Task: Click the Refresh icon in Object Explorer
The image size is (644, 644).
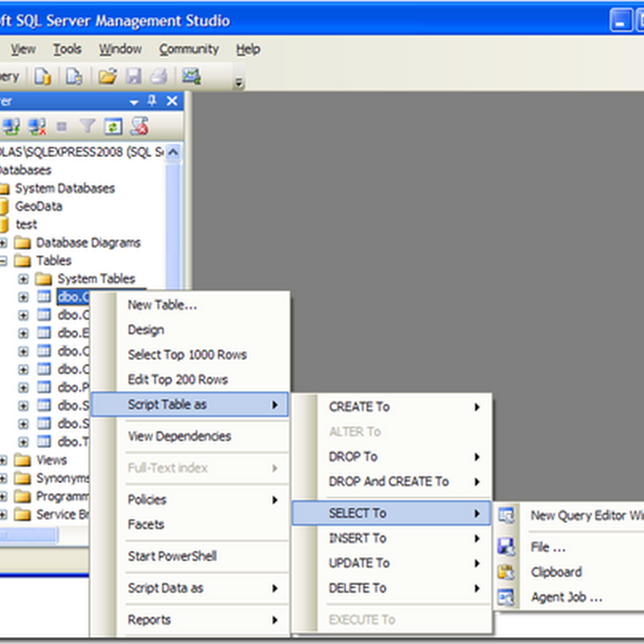Action: pos(113,126)
